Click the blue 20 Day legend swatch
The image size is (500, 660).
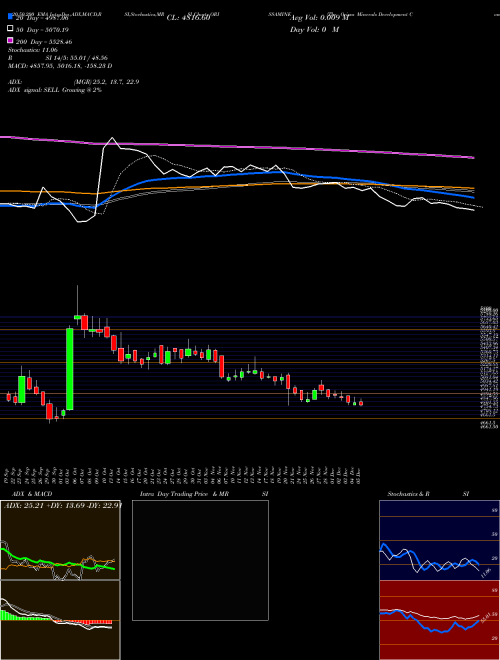pos(11,17)
